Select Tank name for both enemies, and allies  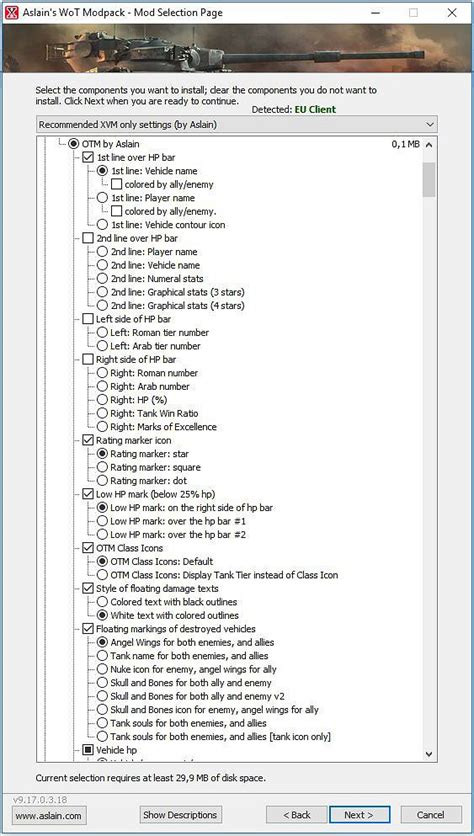(x=102, y=656)
